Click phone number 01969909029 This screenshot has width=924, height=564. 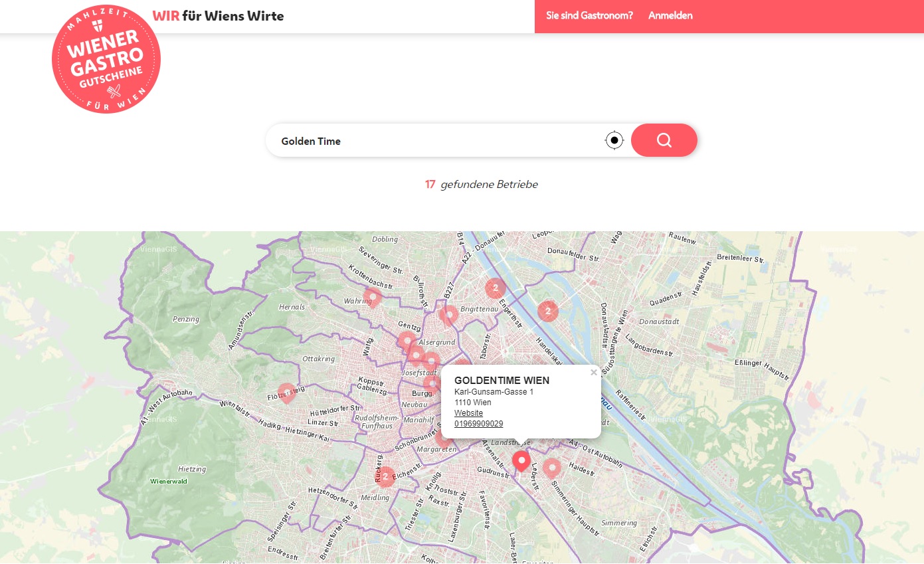coord(478,424)
